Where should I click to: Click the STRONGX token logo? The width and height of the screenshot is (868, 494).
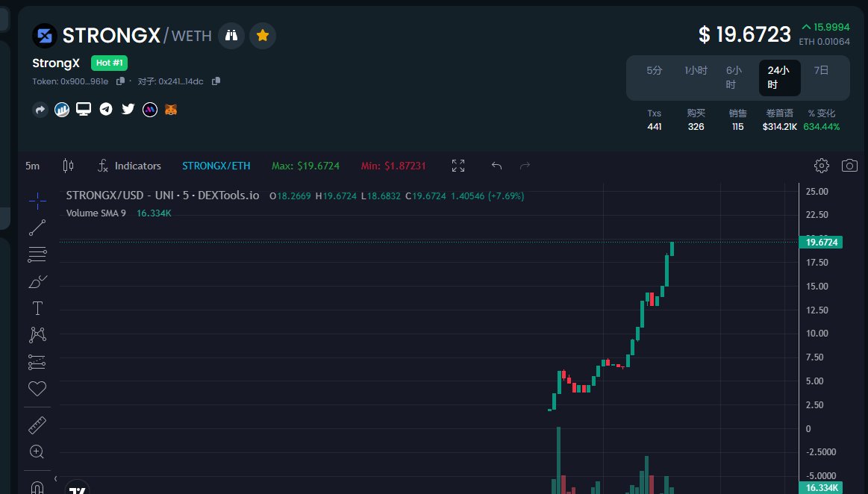point(45,36)
